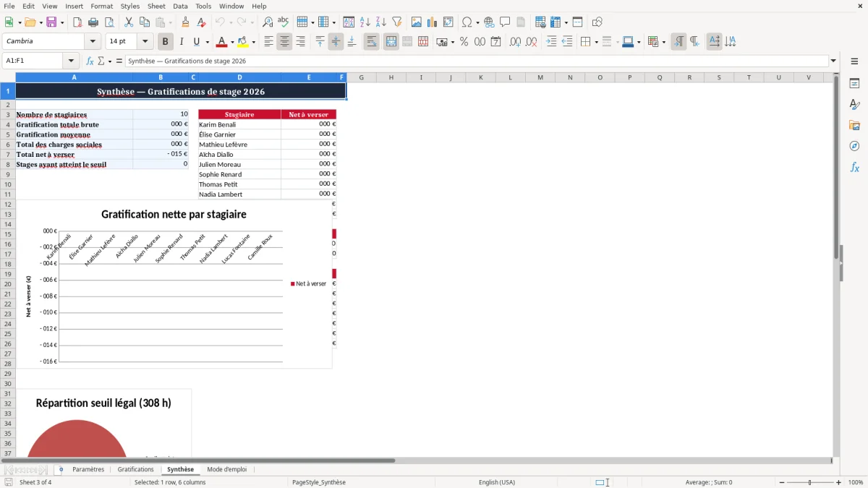This screenshot has height=488, width=868.
Task: Click Clone Formatting paintbrush icon
Action: (x=186, y=22)
